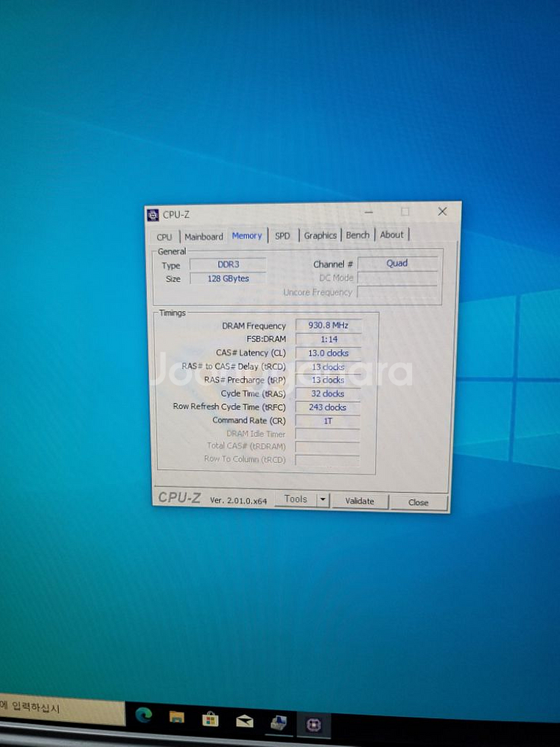560x747 pixels.
Task: Click the Tools button
Action: 296,499
